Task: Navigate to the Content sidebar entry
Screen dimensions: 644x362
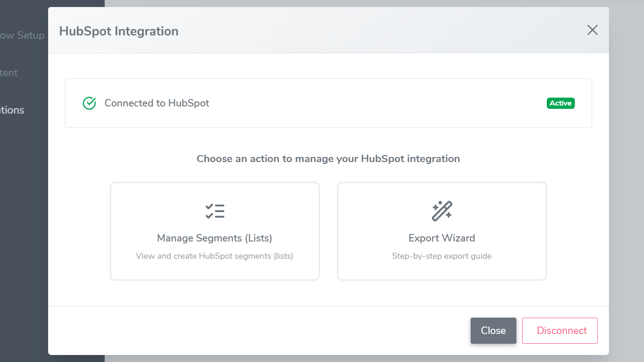Action: pyautogui.click(x=9, y=73)
